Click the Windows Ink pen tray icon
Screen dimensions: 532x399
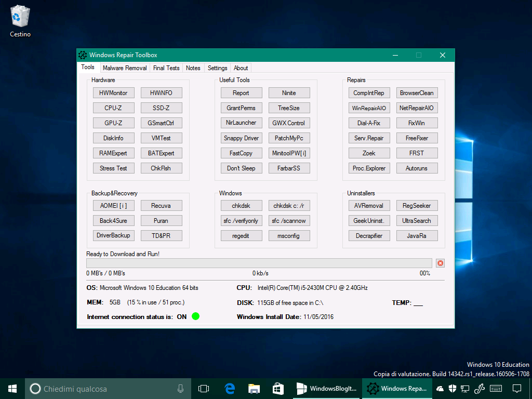click(x=479, y=389)
